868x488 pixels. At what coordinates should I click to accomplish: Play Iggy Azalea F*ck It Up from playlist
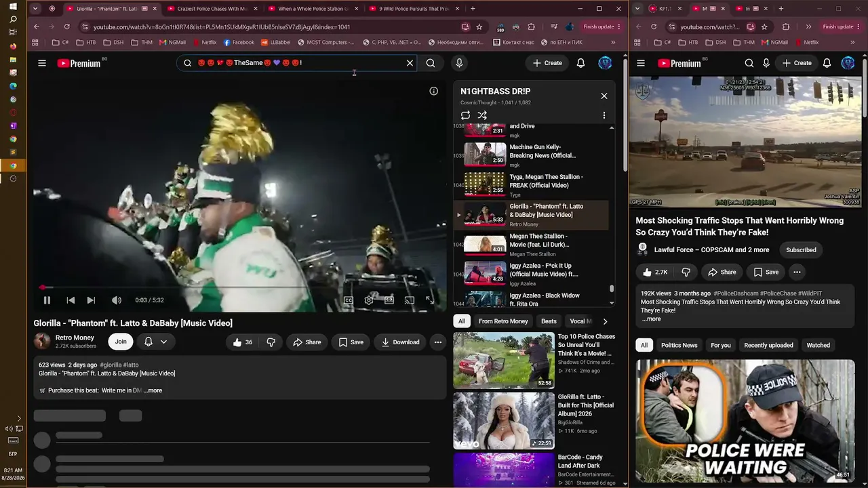[531, 274]
